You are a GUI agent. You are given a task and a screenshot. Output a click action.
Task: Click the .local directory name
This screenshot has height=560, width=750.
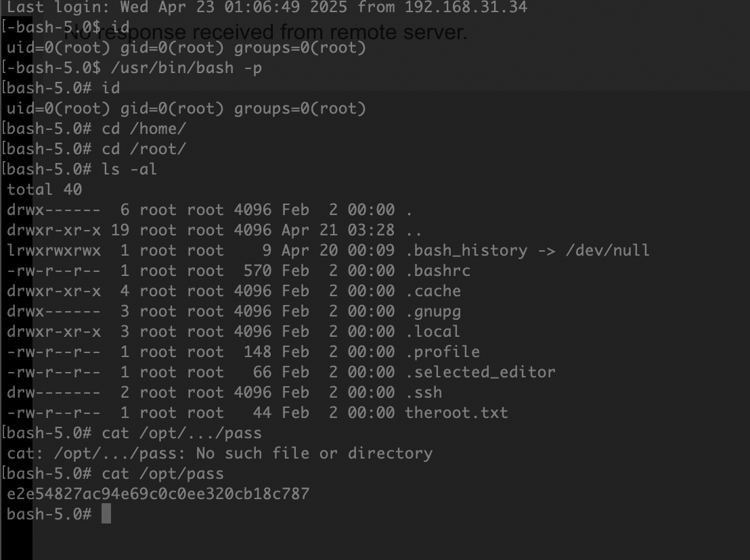click(x=433, y=331)
